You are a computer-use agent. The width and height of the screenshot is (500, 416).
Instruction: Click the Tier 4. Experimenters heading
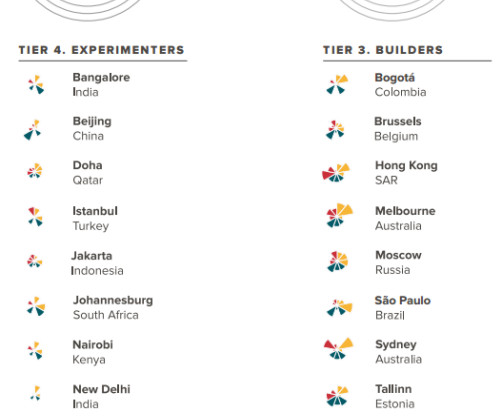pos(101,50)
